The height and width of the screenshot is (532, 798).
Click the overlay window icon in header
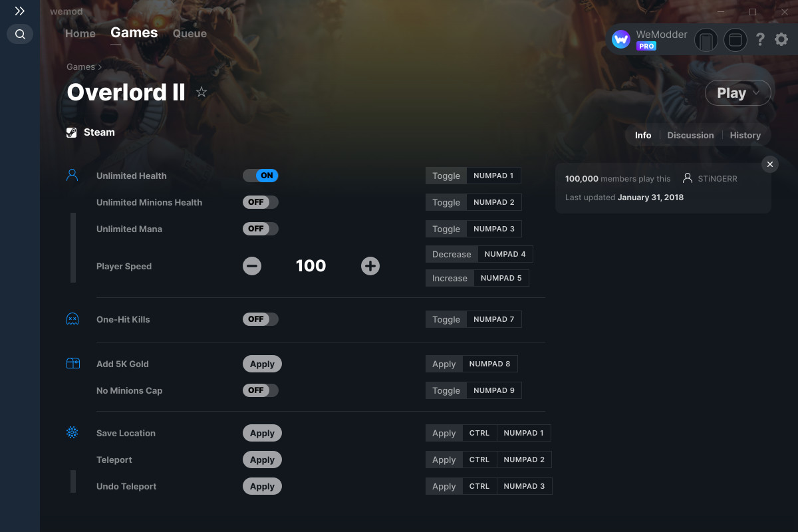735,41
